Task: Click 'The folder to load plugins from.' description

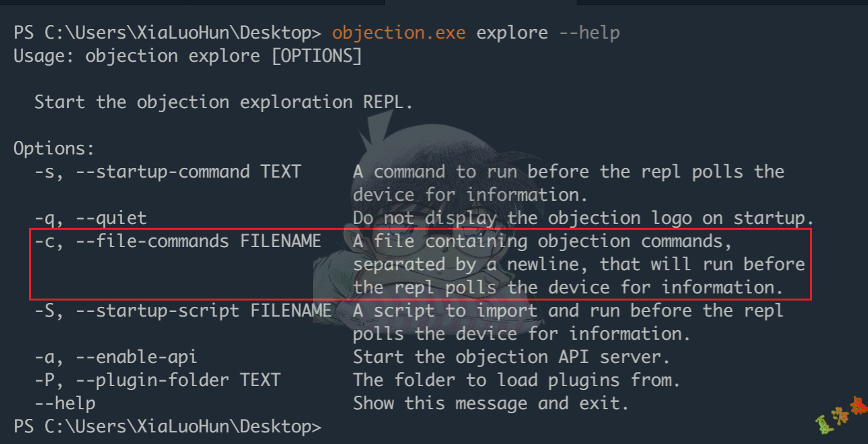Action: point(516,380)
